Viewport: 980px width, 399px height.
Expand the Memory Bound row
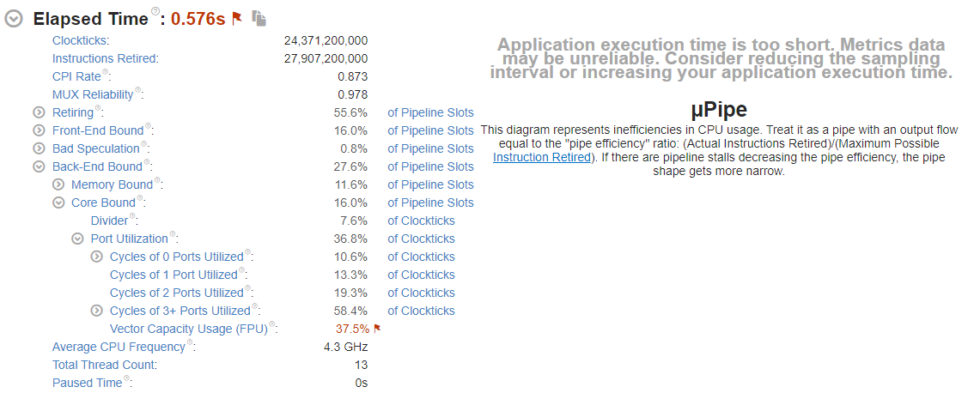[58, 184]
